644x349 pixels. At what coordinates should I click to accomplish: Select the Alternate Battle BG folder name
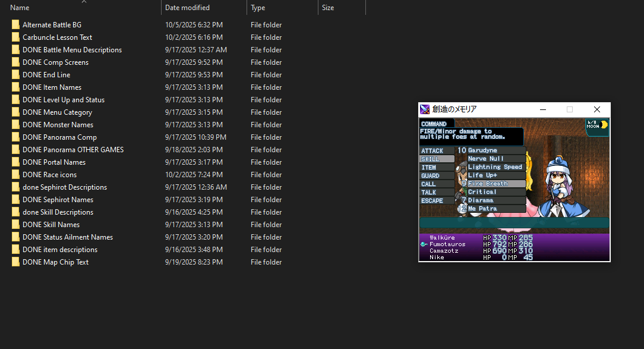pyautogui.click(x=52, y=24)
